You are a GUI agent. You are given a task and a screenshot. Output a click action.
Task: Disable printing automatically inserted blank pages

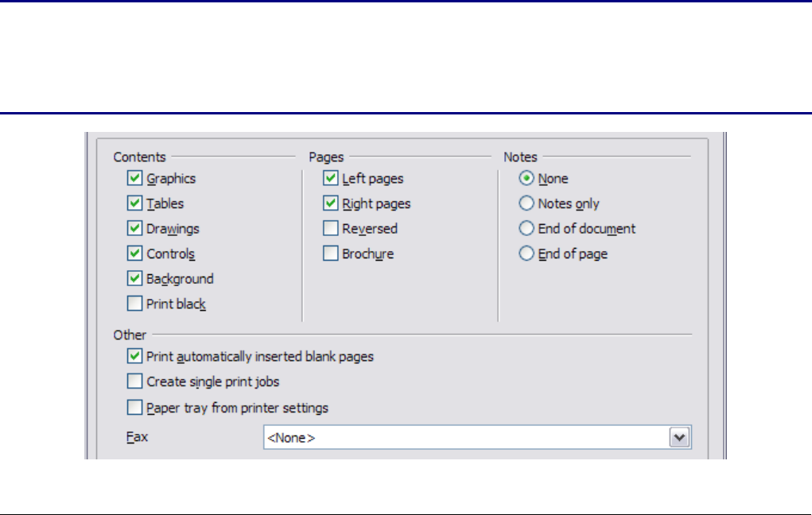(x=134, y=357)
